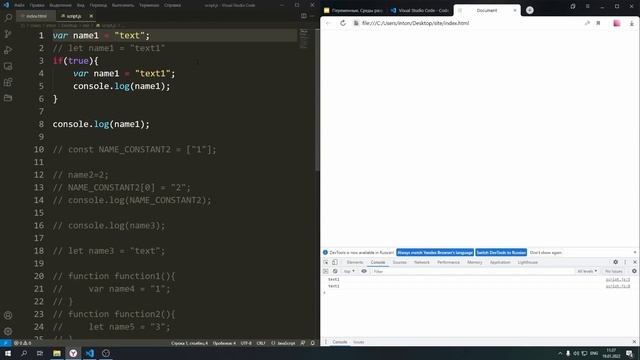Open Windows Start menu

coord(8,353)
